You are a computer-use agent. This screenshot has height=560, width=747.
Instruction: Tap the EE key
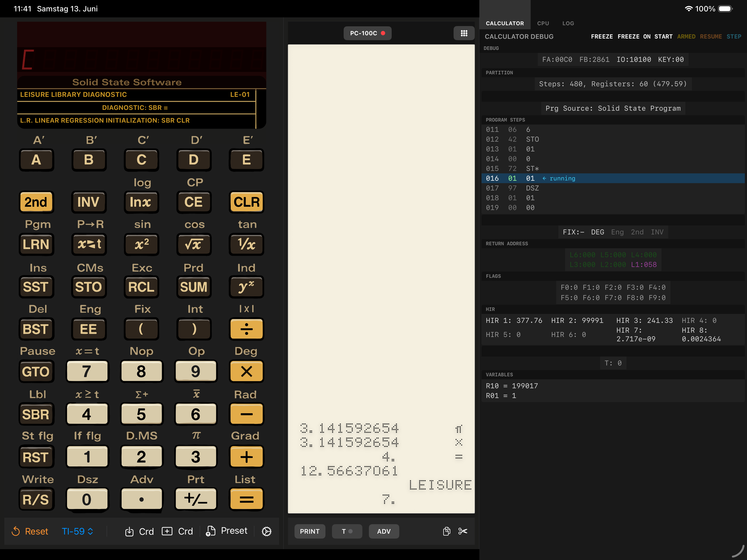(88, 329)
